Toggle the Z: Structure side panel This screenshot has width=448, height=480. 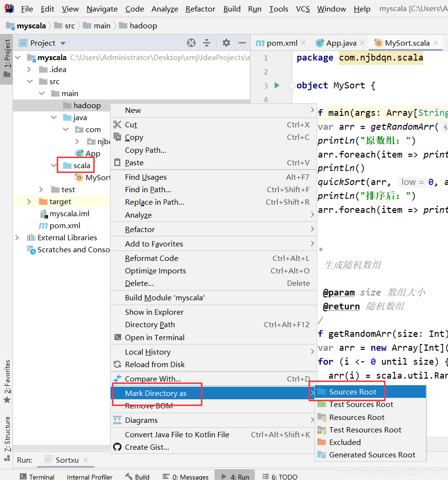(x=7, y=438)
